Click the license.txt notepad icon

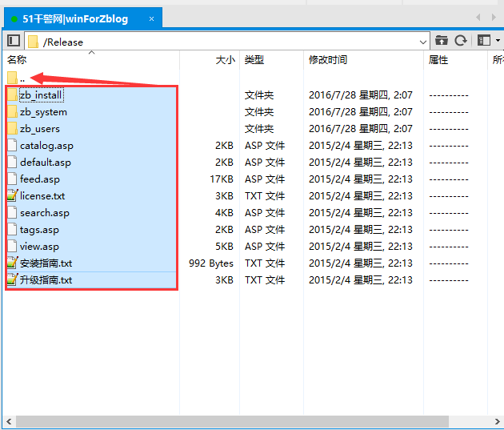pyautogui.click(x=13, y=195)
